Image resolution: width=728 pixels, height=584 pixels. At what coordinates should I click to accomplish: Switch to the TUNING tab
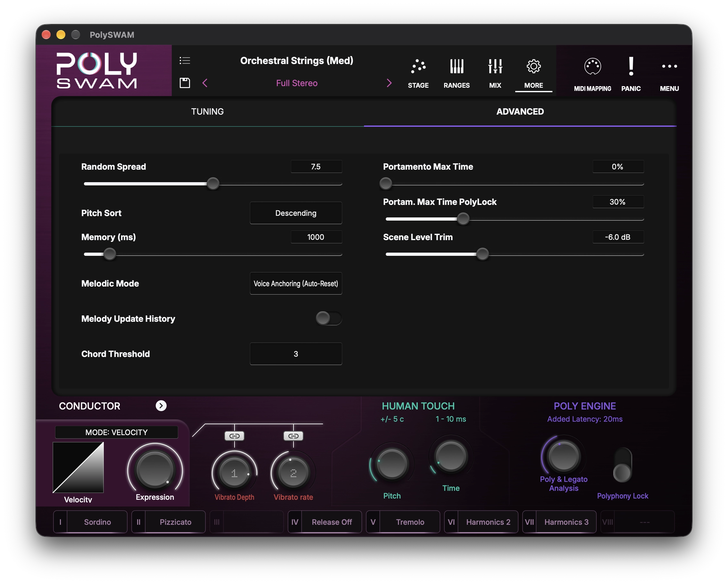(207, 112)
